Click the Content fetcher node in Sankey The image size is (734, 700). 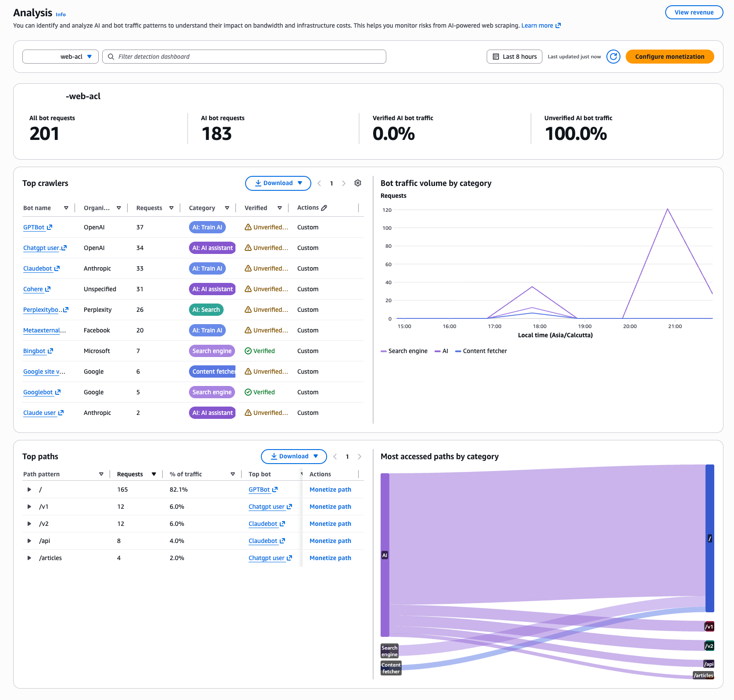point(391,668)
